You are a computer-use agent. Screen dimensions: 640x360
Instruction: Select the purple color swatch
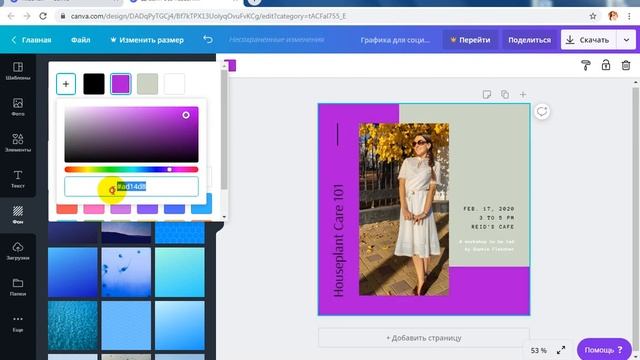120,84
